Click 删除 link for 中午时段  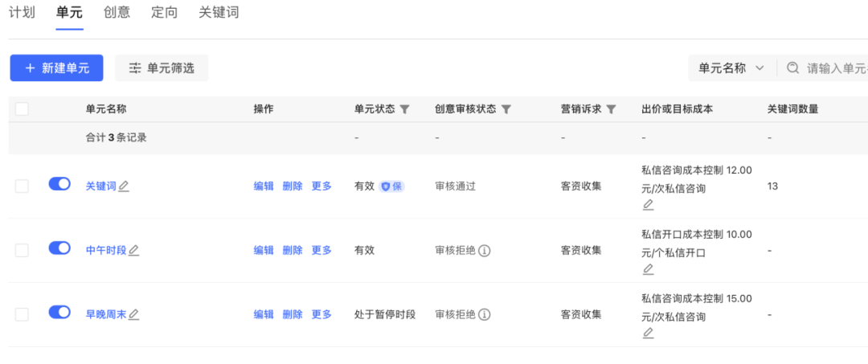293,251
